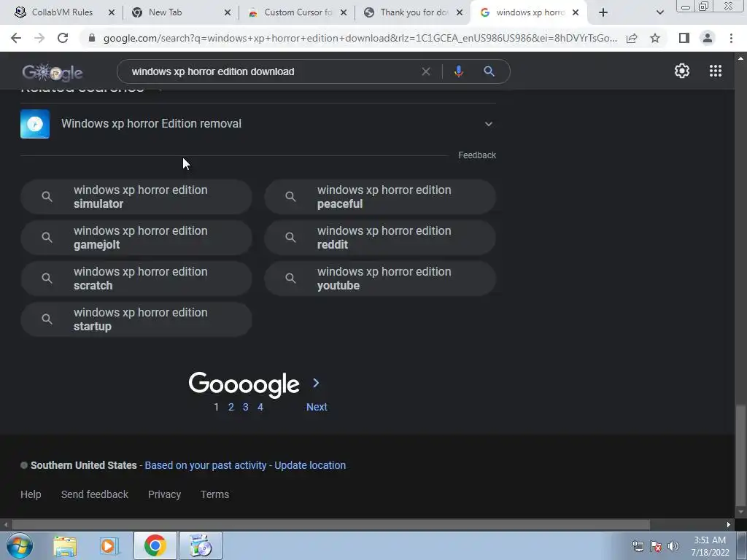Search windows xp horror edition peaceful
747x560 pixels.
pos(380,197)
